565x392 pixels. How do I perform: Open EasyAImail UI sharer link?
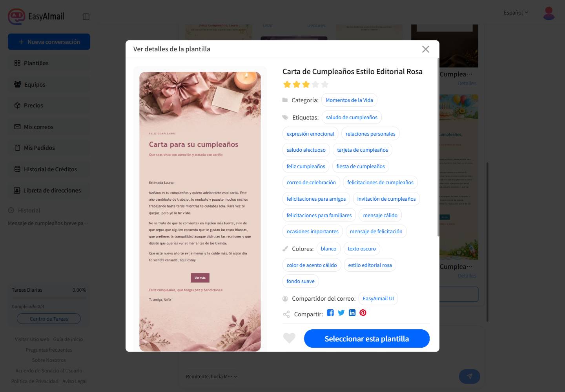point(378,298)
